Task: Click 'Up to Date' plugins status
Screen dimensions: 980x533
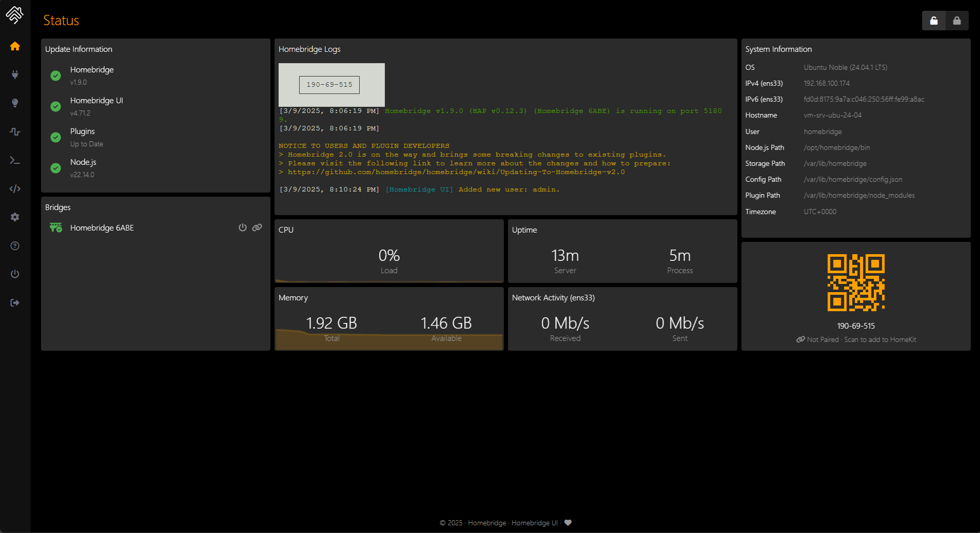Action: 87,144
